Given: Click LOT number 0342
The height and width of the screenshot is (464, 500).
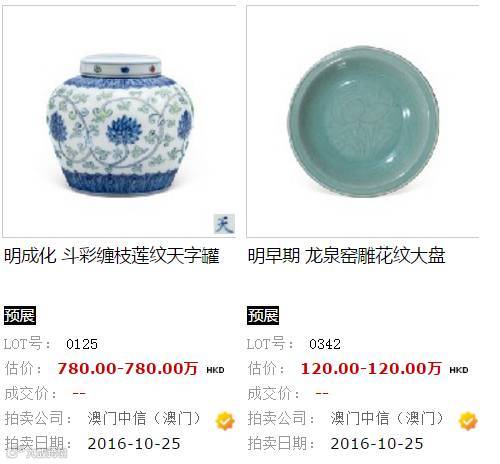Looking at the screenshot, I should 325,344.
